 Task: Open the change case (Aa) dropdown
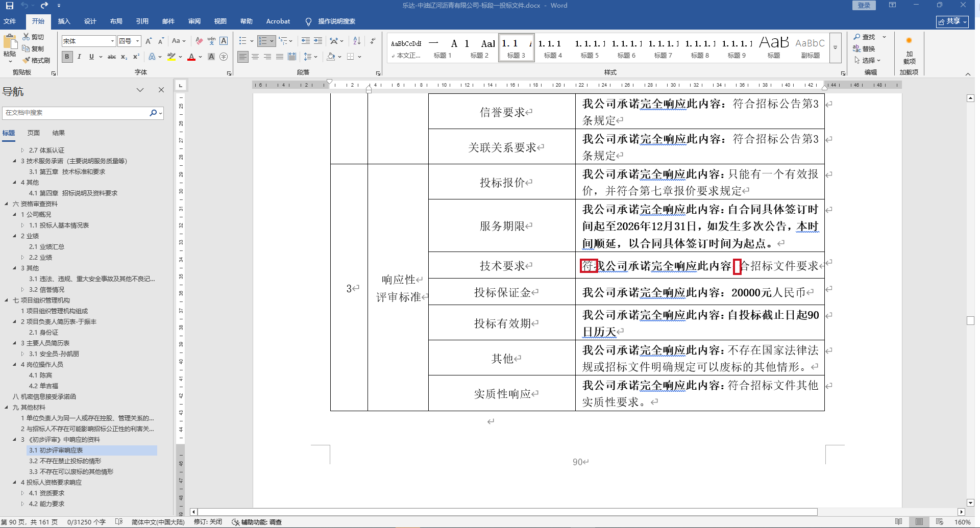179,41
